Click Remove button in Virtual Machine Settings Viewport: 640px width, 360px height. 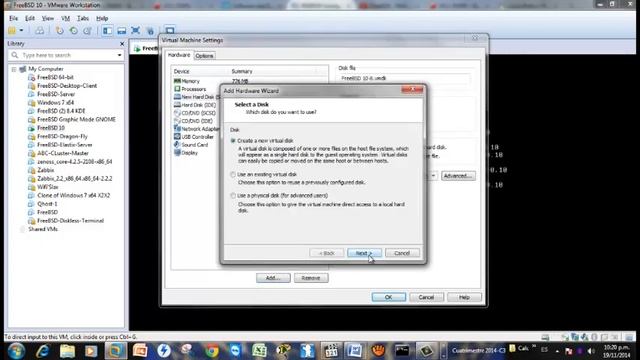click(x=311, y=278)
